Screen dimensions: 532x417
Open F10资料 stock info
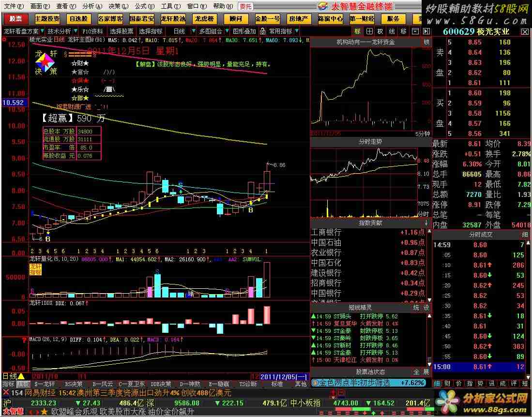(x=92, y=31)
